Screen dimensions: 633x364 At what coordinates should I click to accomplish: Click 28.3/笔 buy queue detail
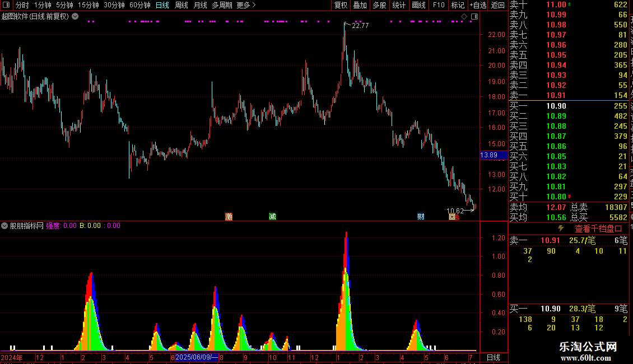click(582, 309)
